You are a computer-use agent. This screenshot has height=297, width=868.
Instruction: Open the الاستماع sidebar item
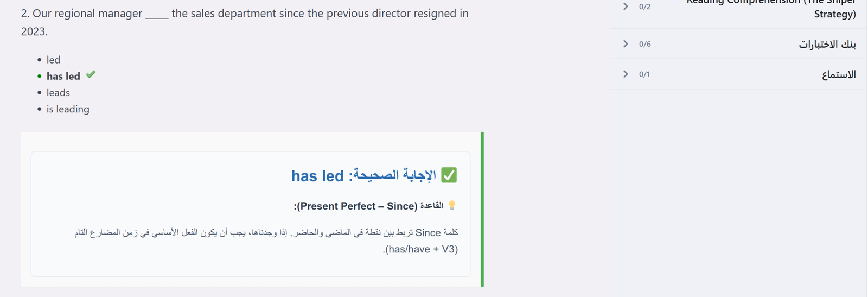839,74
